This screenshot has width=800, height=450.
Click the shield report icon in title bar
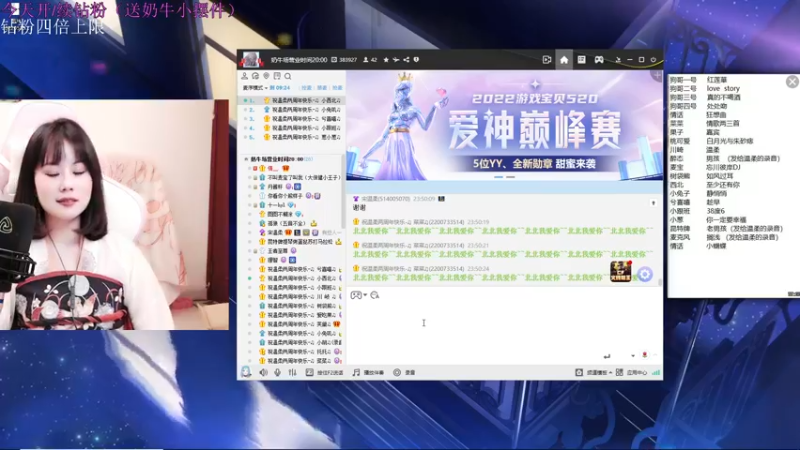pyautogui.click(x=416, y=60)
